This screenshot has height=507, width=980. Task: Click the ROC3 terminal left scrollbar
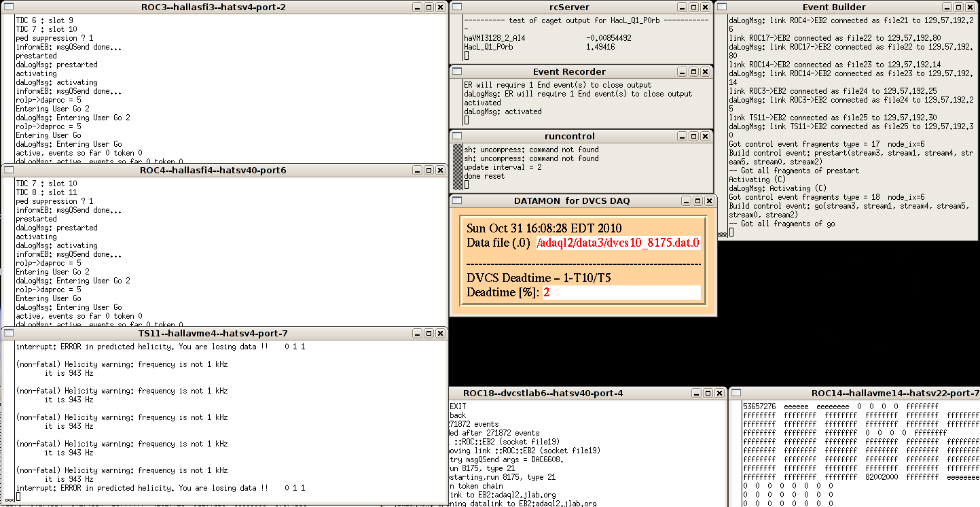coord(9,88)
